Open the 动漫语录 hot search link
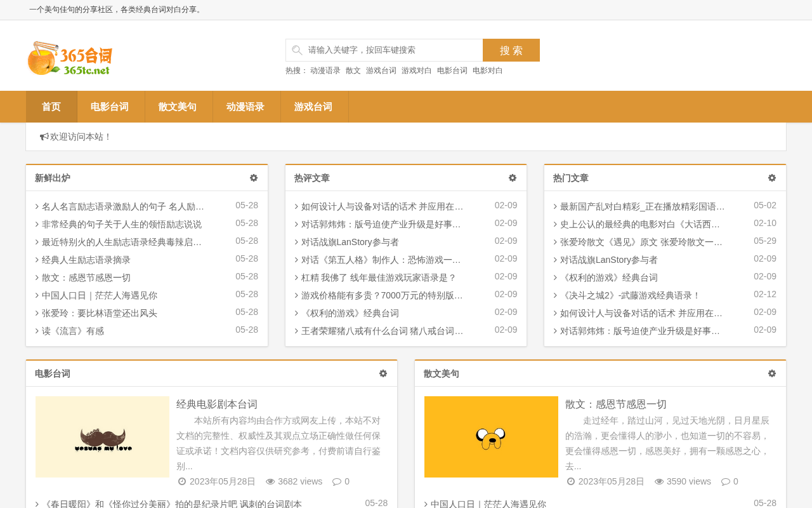This screenshot has width=812, height=508. (x=325, y=70)
